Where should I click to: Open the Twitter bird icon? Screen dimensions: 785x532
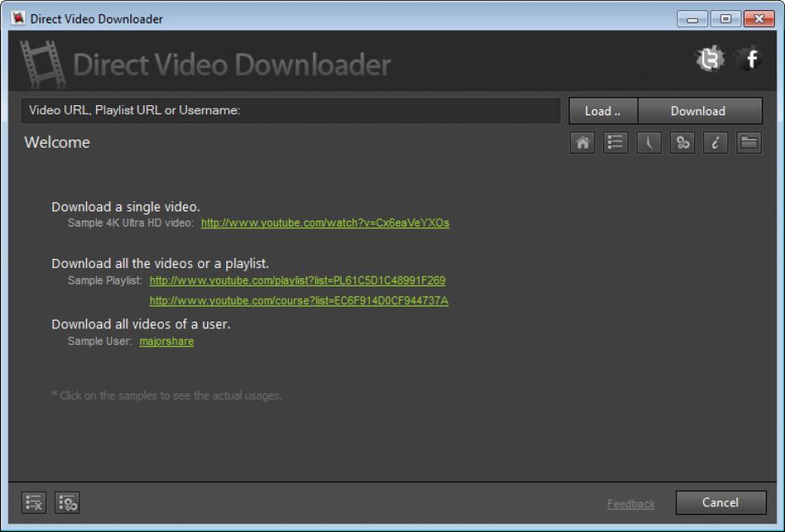click(710, 59)
